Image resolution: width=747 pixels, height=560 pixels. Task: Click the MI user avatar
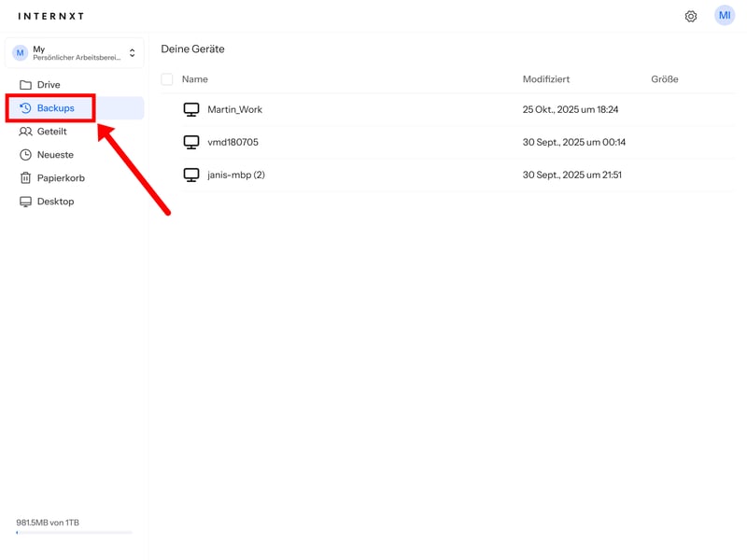coord(725,15)
